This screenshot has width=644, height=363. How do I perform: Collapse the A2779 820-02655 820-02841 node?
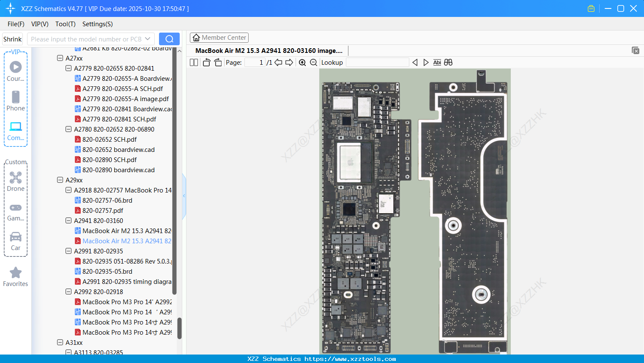[x=69, y=69]
